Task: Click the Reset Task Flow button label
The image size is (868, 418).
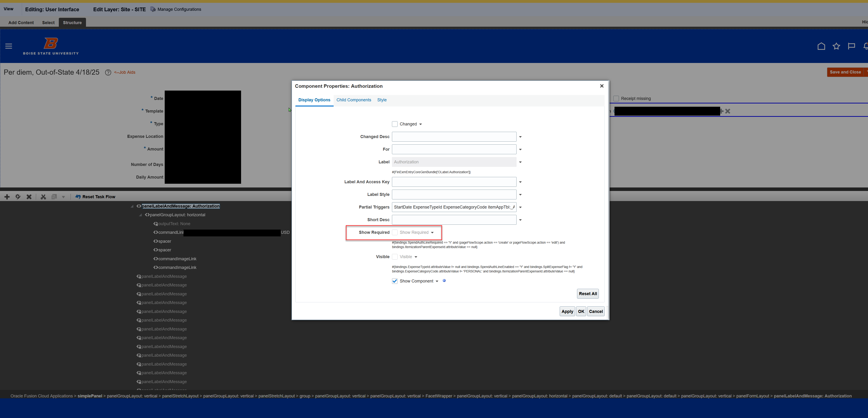Action: tap(99, 197)
